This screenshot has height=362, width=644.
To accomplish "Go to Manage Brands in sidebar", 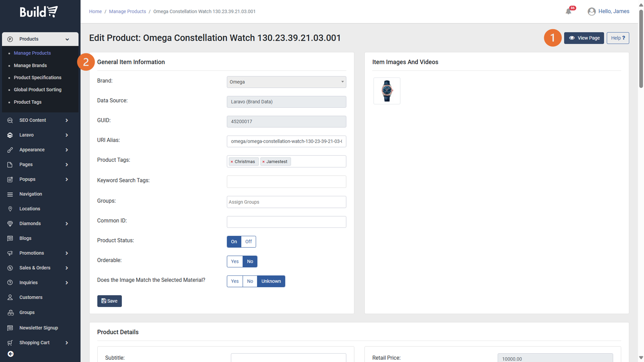I will point(30,65).
